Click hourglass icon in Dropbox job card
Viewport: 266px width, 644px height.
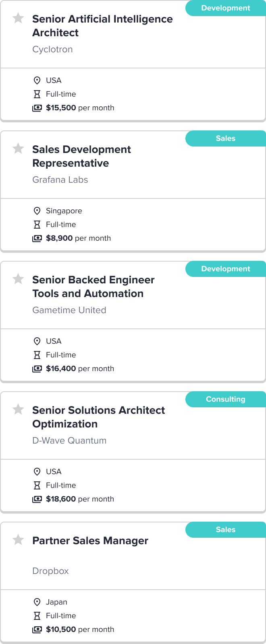(37, 616)
